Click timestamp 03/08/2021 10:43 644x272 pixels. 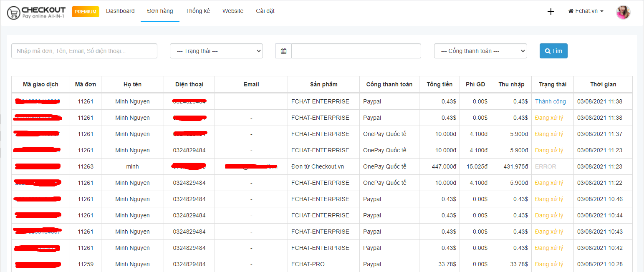[x=600, y=232]
